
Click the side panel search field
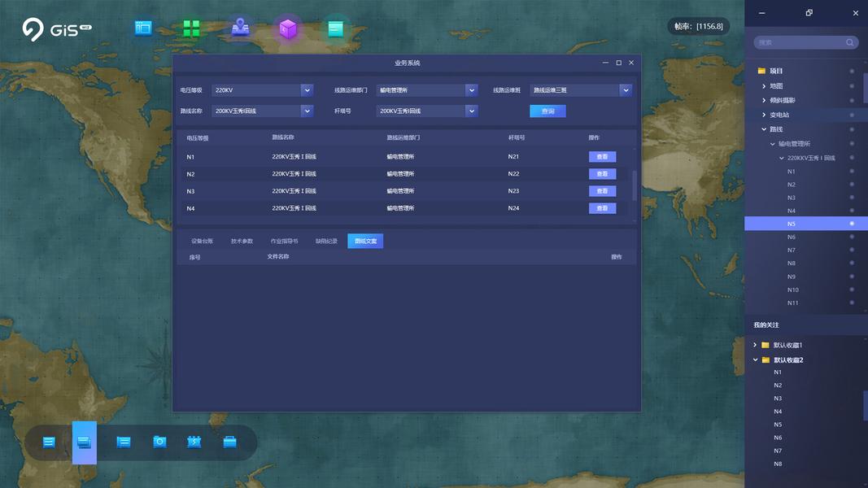(x=805, y=42)
